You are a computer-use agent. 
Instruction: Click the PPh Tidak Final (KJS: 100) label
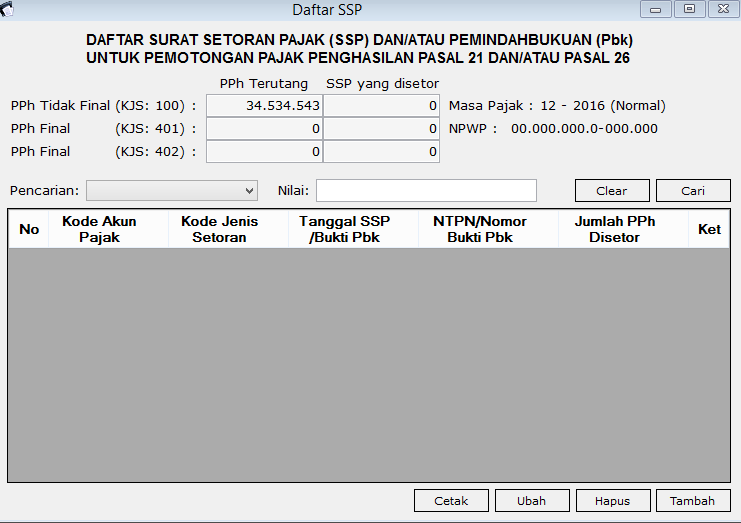pos(103,105)
